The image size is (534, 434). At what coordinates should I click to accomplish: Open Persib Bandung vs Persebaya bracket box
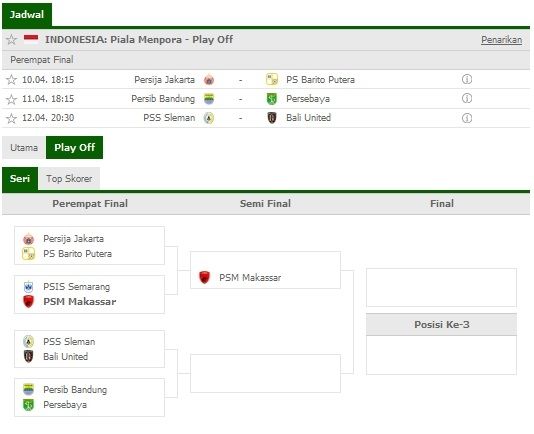(x=90, y=397)
